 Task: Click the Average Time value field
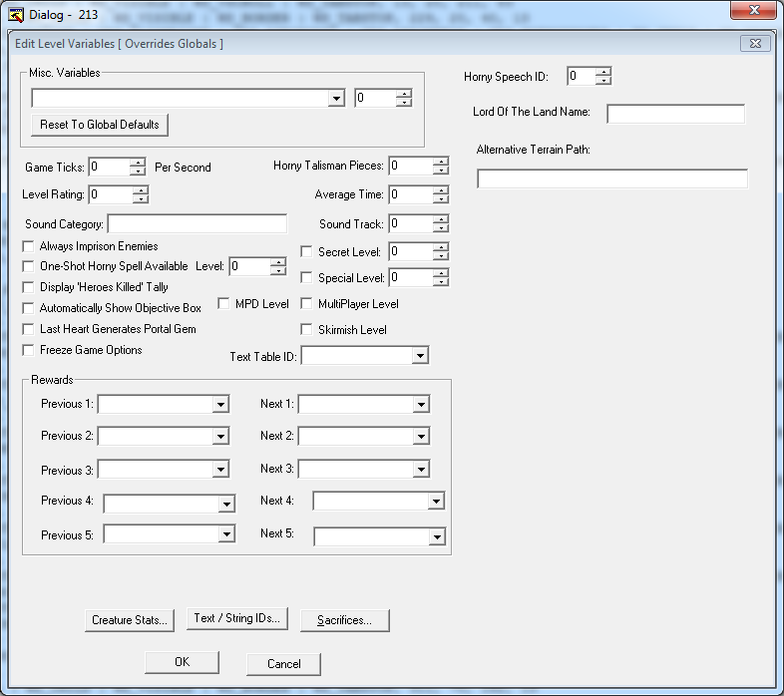pyautogui.click(x=411, y=194)
